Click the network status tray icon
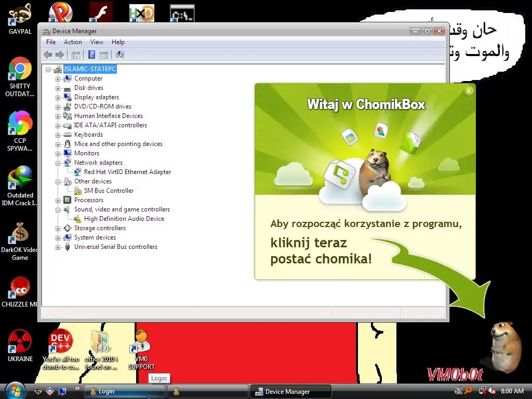This screenshot has width=532, height=399. tap(482, 391)
